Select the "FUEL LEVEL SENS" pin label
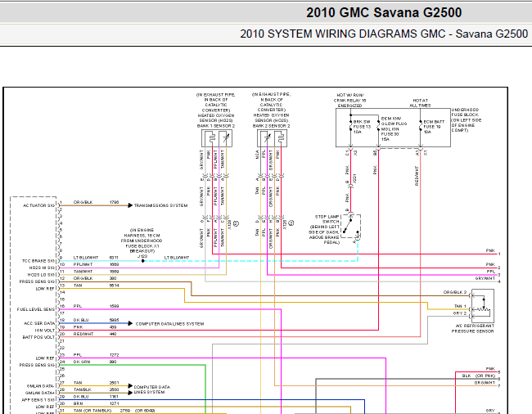 36,309
